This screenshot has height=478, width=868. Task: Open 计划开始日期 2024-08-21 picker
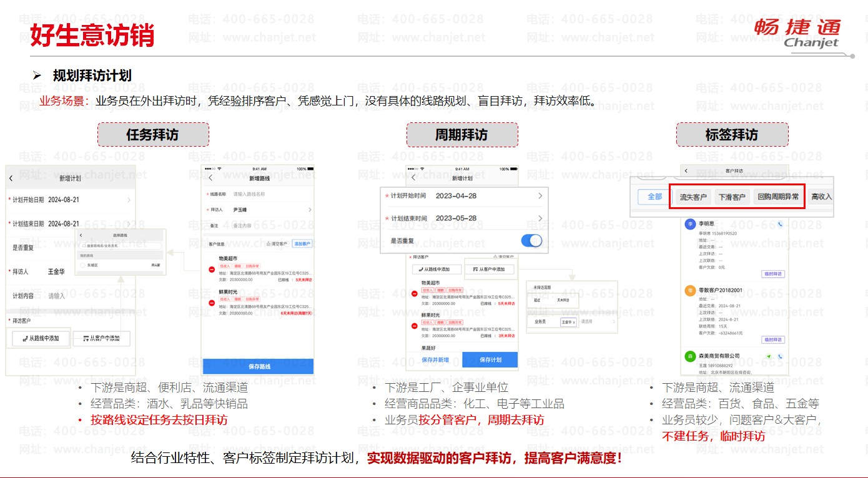click(71, 200)
